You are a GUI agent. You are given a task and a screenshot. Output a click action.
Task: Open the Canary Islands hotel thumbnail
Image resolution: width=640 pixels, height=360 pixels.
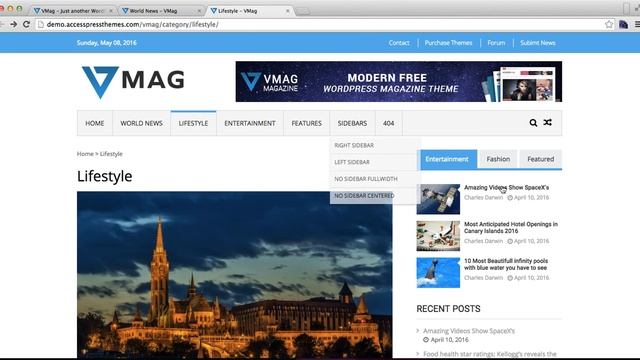(x=438, y=236)
